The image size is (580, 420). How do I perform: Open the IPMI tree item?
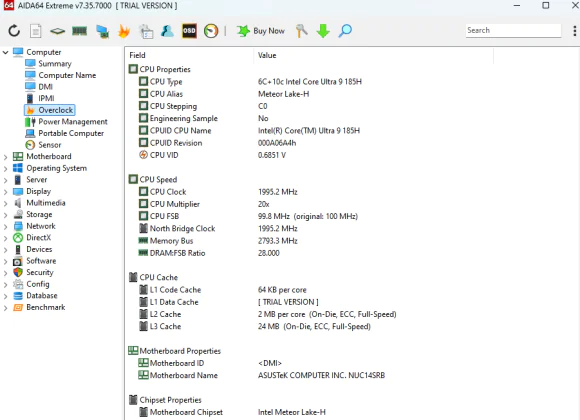(x=46, y=98)
